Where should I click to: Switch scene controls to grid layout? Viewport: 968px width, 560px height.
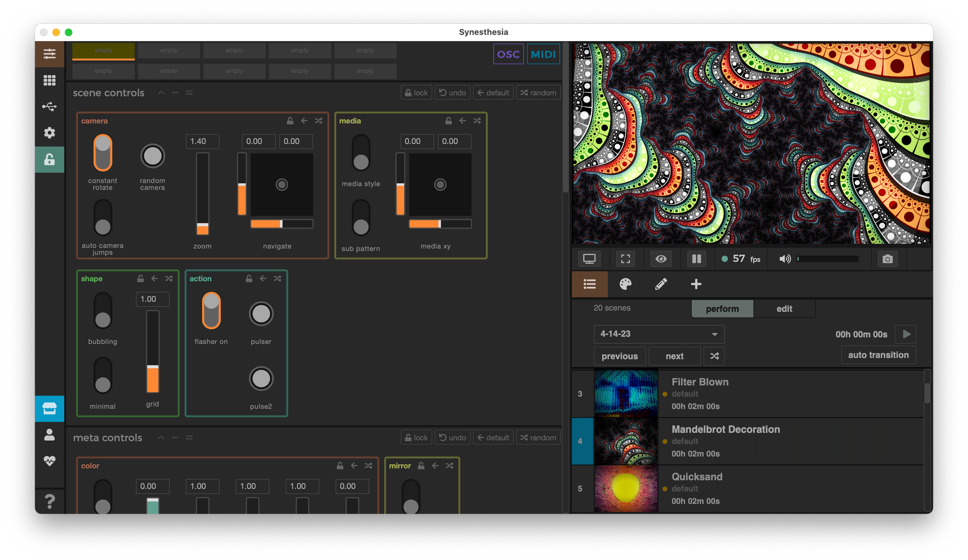(189, 93)
